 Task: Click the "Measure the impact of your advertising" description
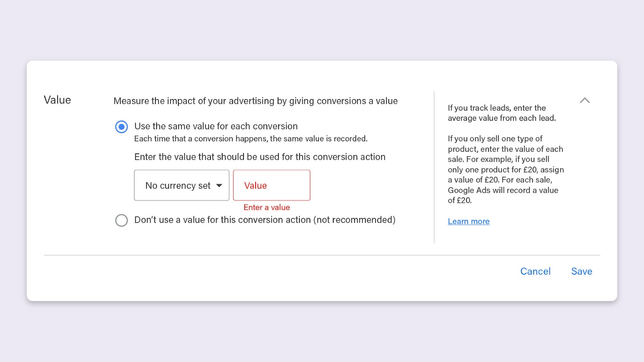[x=255, y=101]
